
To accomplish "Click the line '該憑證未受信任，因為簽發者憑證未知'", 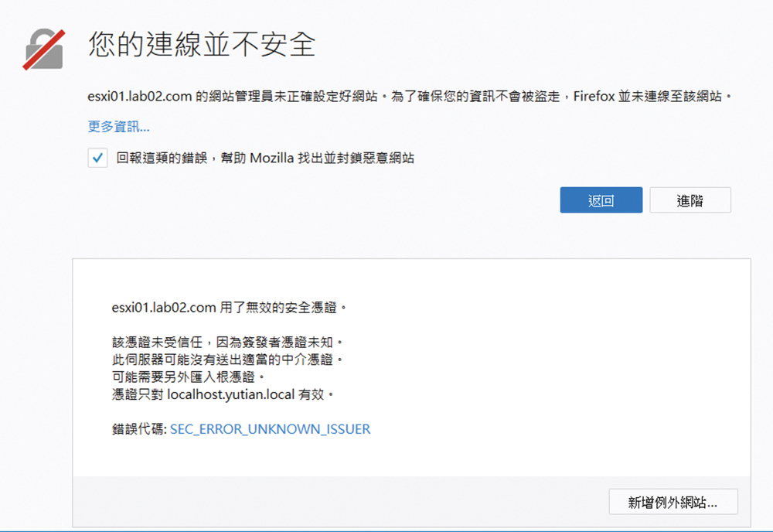I will [223, 343].
